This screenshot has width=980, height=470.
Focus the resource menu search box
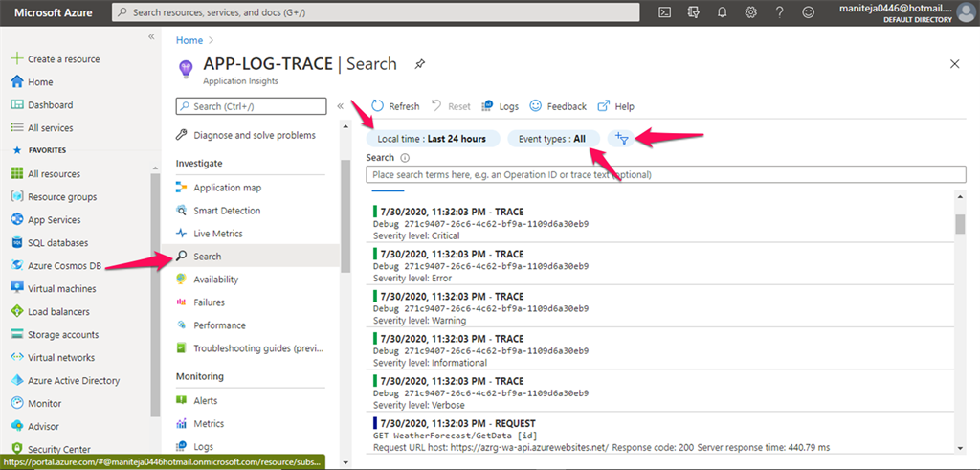pos(252,106)
